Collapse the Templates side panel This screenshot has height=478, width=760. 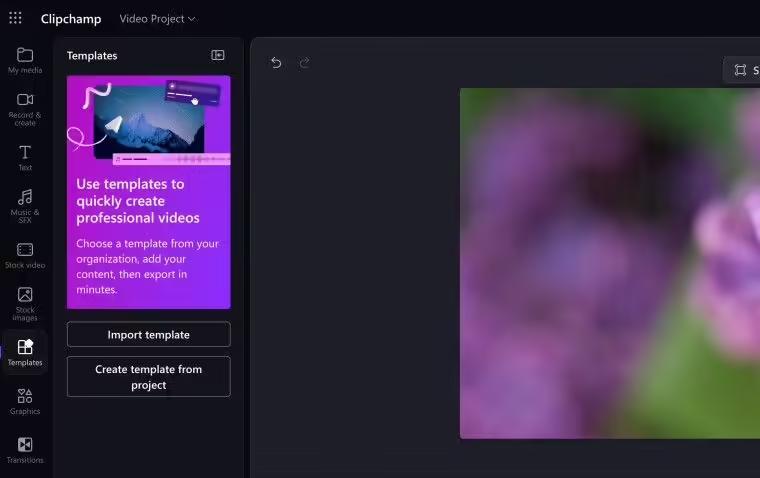point(218,55)
